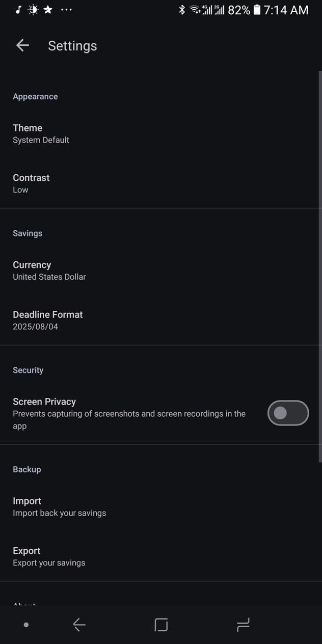This screenshot has height=644, width=322.
Task: Tap the Wi-Fi icon in the status bar
Action: [x=195, y=10]
